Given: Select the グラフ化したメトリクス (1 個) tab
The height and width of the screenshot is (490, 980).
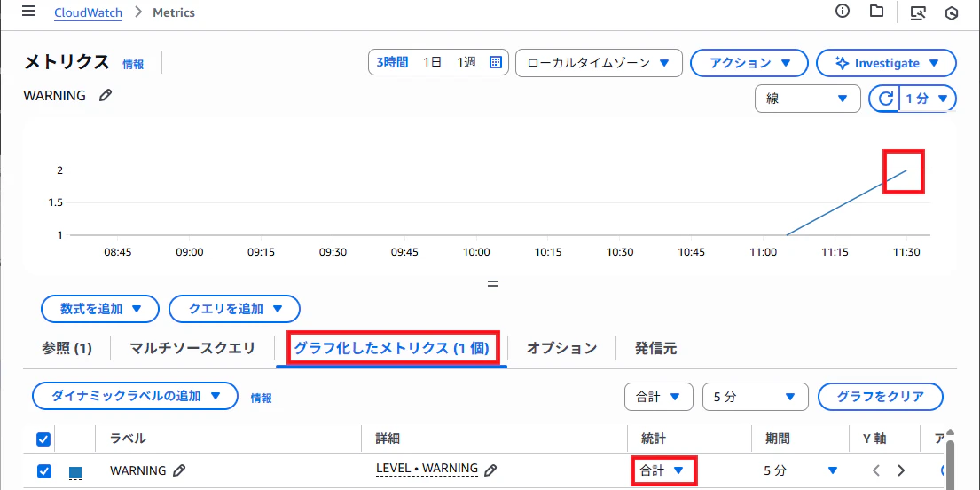Looking at the screenshot, I should pyautogui.click(x=391, y=349).
